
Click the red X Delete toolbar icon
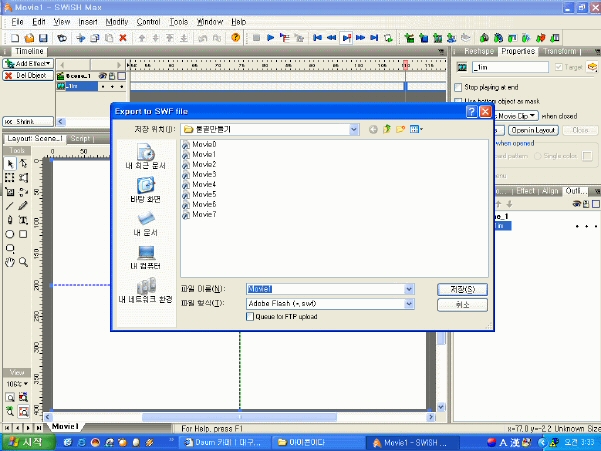[123, 38]
